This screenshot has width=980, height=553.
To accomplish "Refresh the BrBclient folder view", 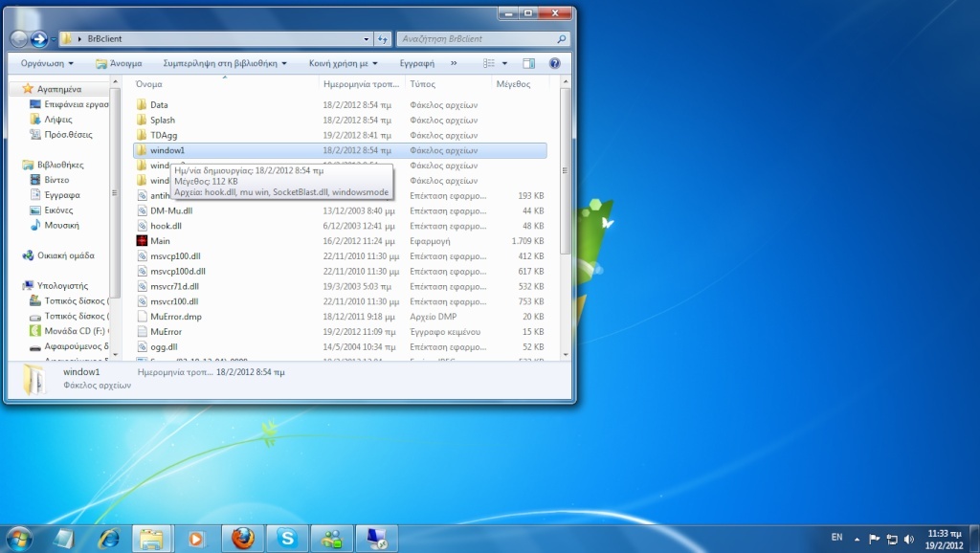I will pos(383,39).
